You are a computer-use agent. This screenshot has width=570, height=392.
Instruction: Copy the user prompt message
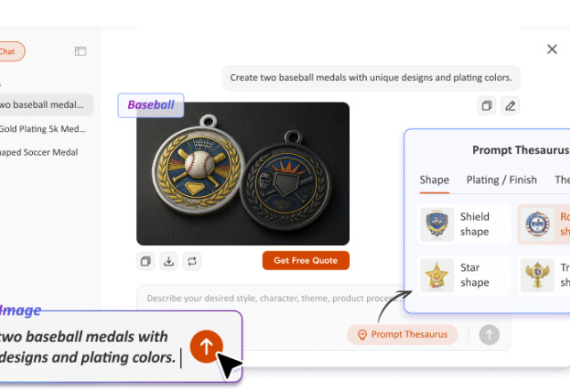coord(486,106)
